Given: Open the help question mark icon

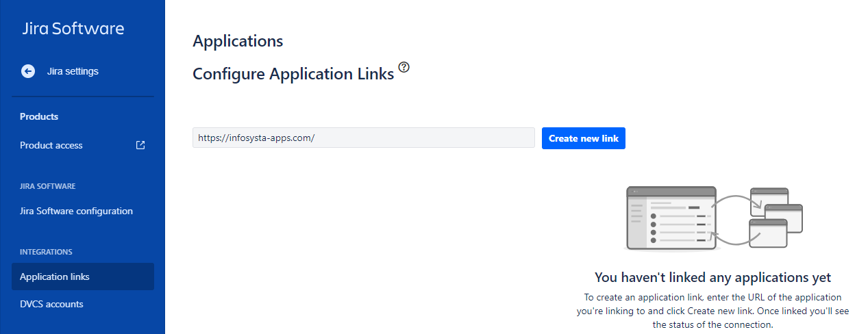Looking at the screenshot, I should tap(404, 67).
